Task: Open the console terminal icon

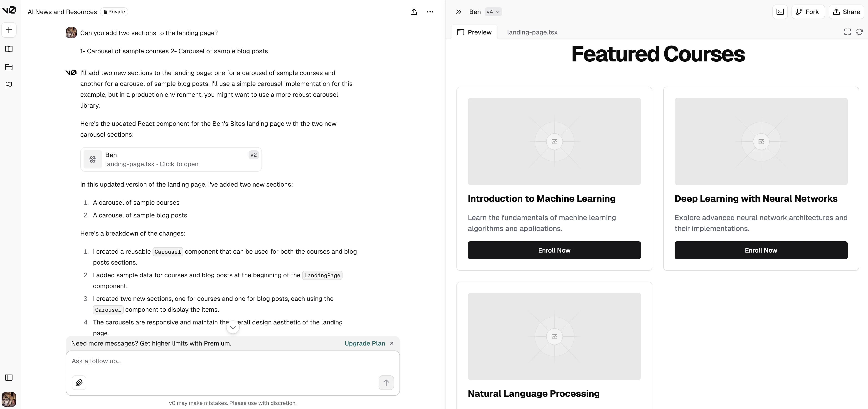Action: [780, 12]
